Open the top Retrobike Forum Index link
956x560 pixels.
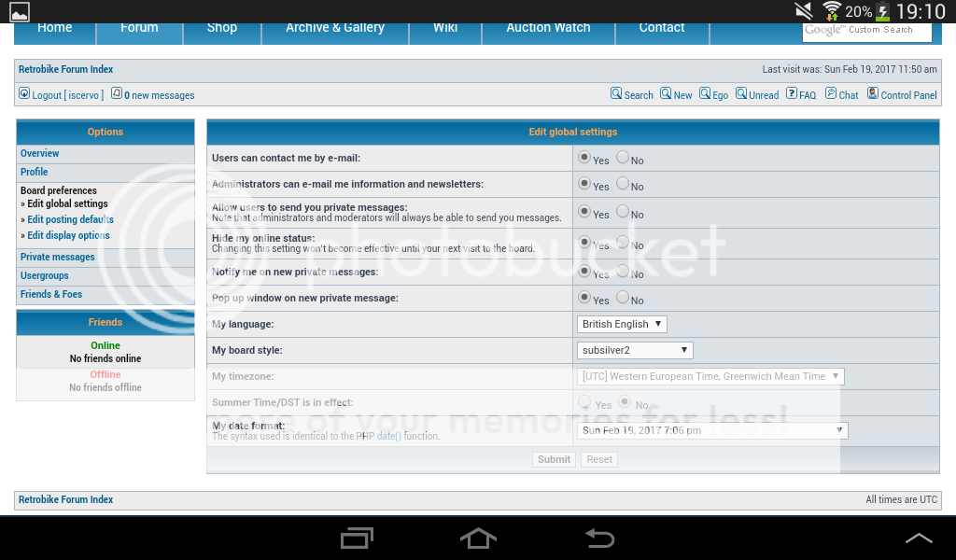pos(66,69)
